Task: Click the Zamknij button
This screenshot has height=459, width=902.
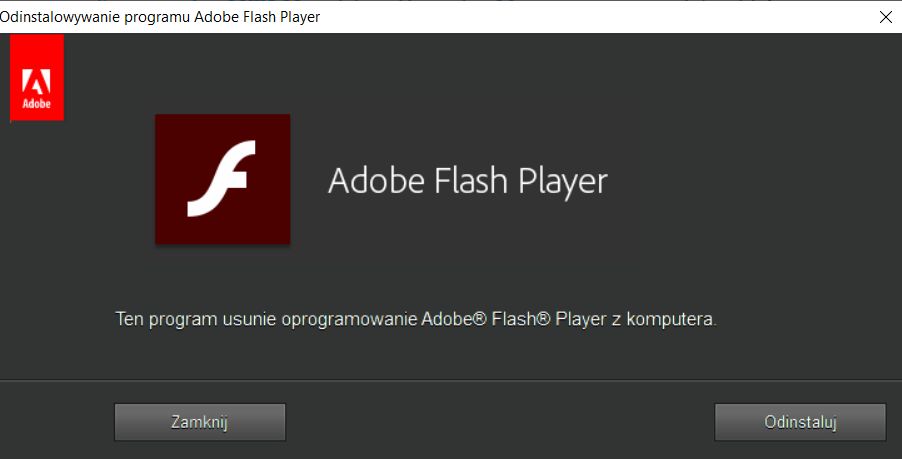Action: click(x=200, y=422)
